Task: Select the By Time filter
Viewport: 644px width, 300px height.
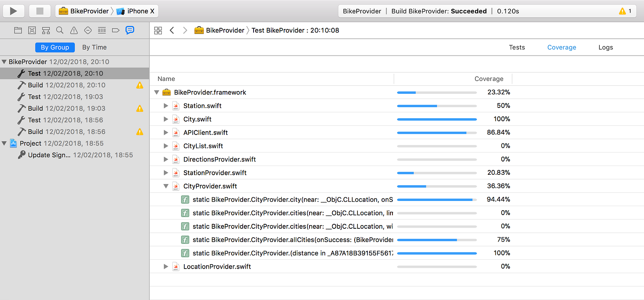Action: [94, 47]
